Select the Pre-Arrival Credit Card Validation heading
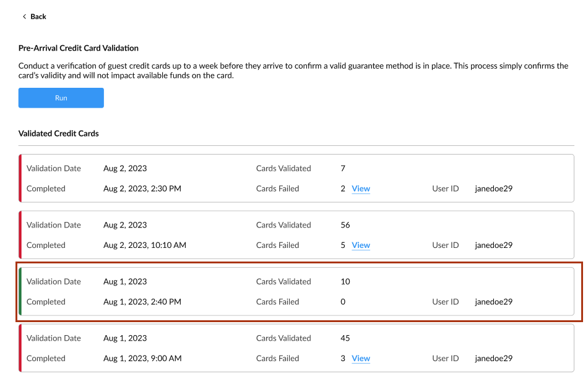588x379 pixels. click(79, 48)
